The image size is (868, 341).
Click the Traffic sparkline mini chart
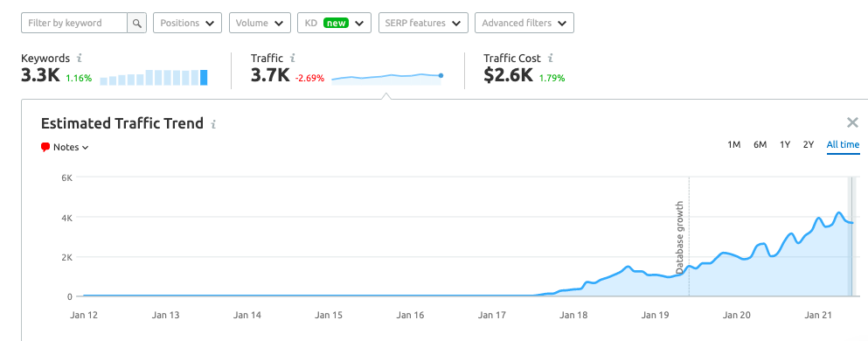pyautogui.click(x=386, y=78)
